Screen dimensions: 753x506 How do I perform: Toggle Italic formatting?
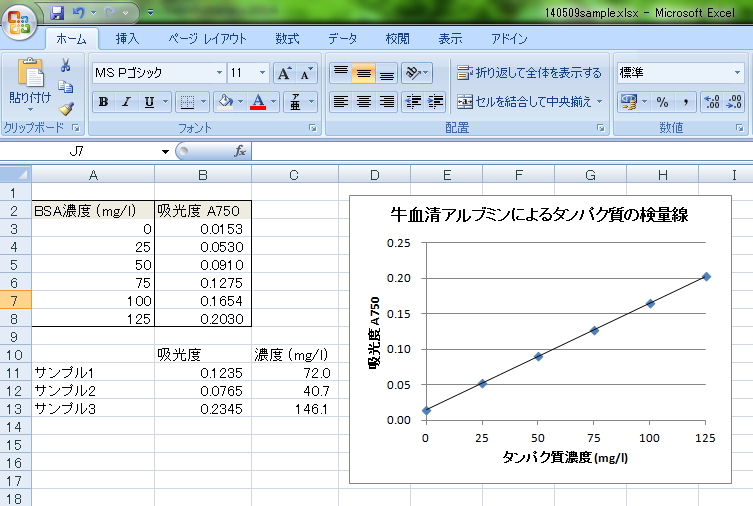(126, 102)
